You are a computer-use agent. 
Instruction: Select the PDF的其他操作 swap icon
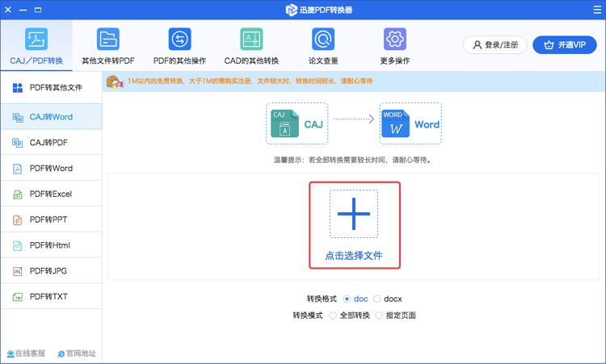click(179, 39)
